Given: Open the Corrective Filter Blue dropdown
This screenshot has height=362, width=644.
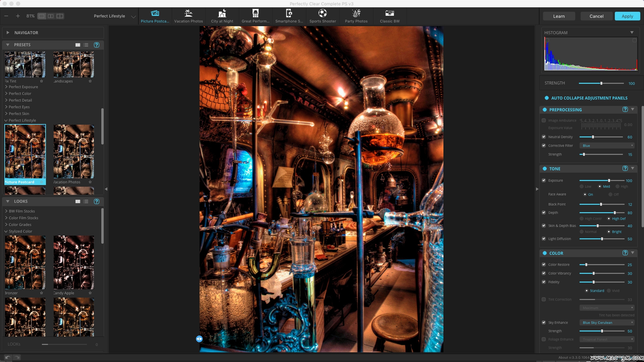Looking at the screenshot, I should point(607,145).
